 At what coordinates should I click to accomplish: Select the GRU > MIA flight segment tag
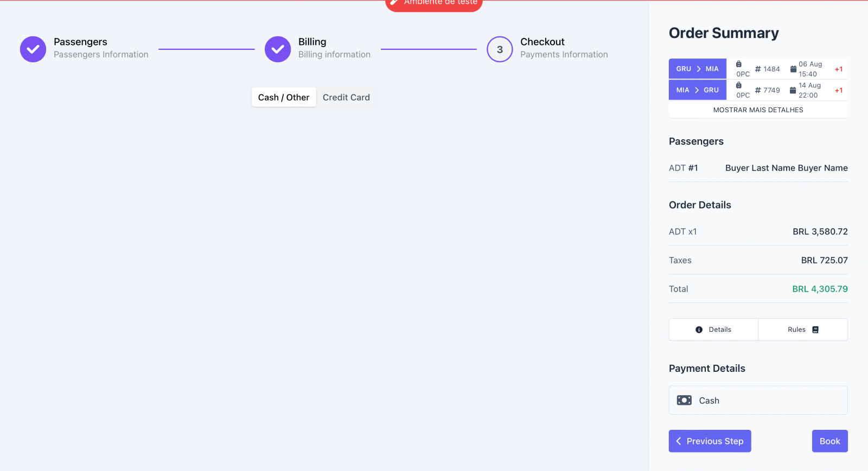click(x=698, y=69)
